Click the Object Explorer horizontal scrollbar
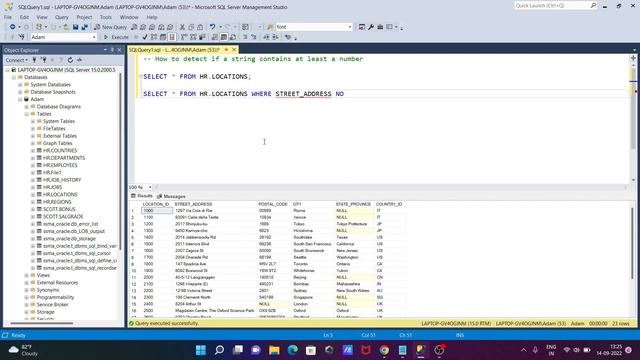 click(42, 323)
